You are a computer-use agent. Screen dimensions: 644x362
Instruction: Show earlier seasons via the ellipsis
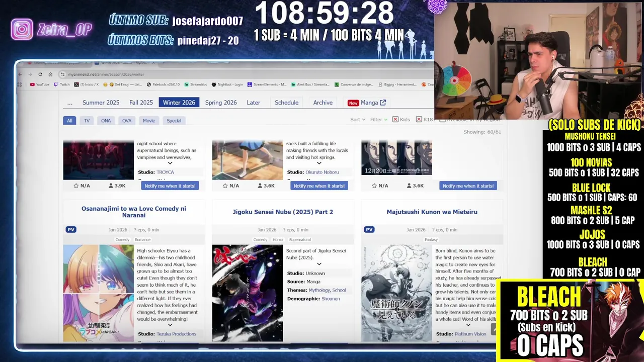point(70,103)
